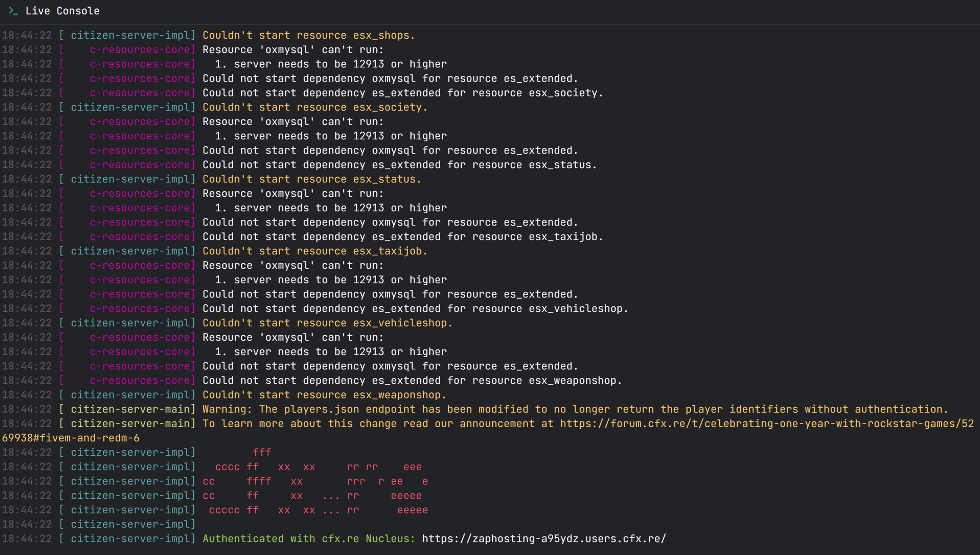Viewport: 980px width, 555px height.
Task: Click the esx_taxijob es_extended dependency error line
Action: pyautogui.click(x=403, y=237)
